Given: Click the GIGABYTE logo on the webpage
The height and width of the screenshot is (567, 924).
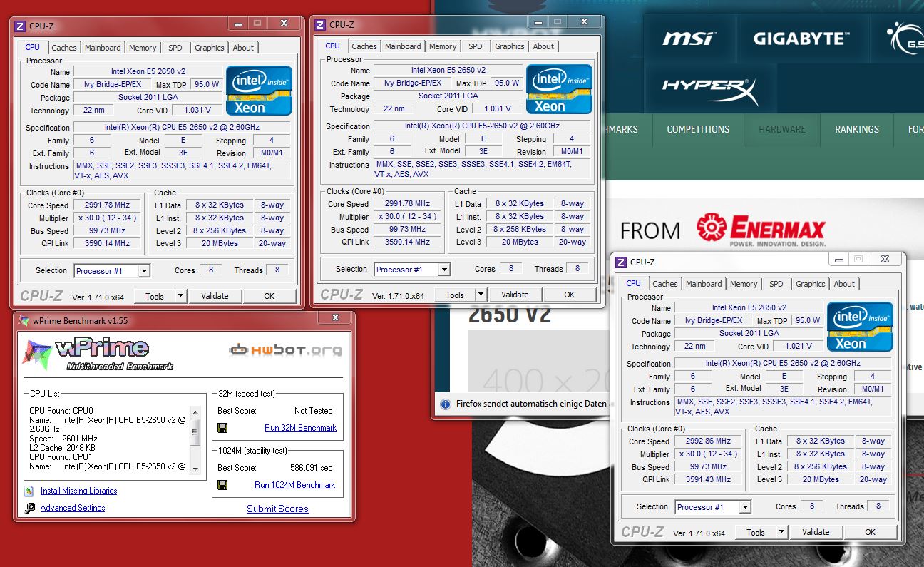Looking at the screenshot, I should pyautogui.click(x=801, y=39).
